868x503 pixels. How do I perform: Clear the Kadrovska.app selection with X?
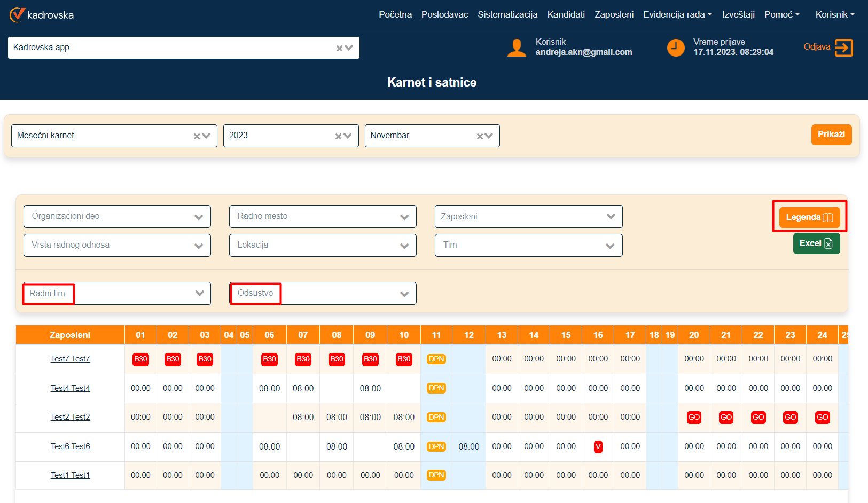click(x=339, y=48)
